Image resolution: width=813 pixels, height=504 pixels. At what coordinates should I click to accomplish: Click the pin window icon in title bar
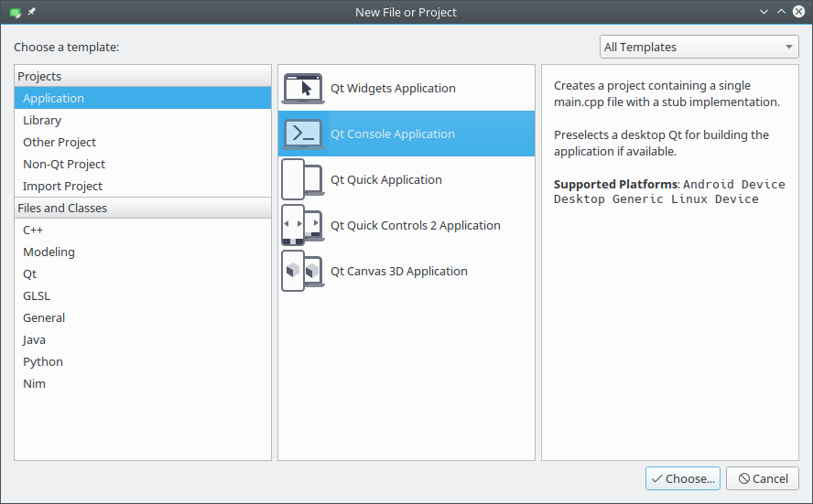pyautogui.click(x=32, y=11)
